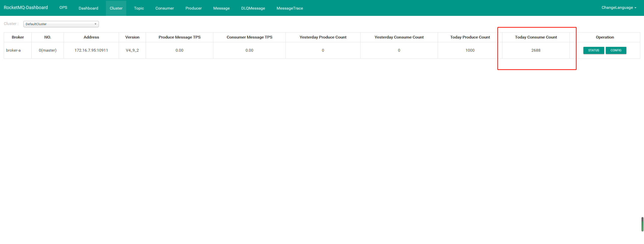
Task: Select the Topic tab
Action: 139,8
